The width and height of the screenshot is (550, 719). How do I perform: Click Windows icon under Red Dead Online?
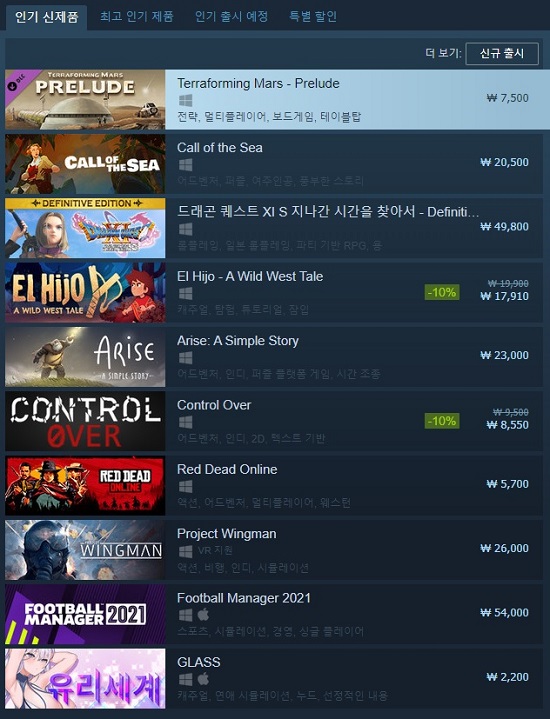pos(185,487)
